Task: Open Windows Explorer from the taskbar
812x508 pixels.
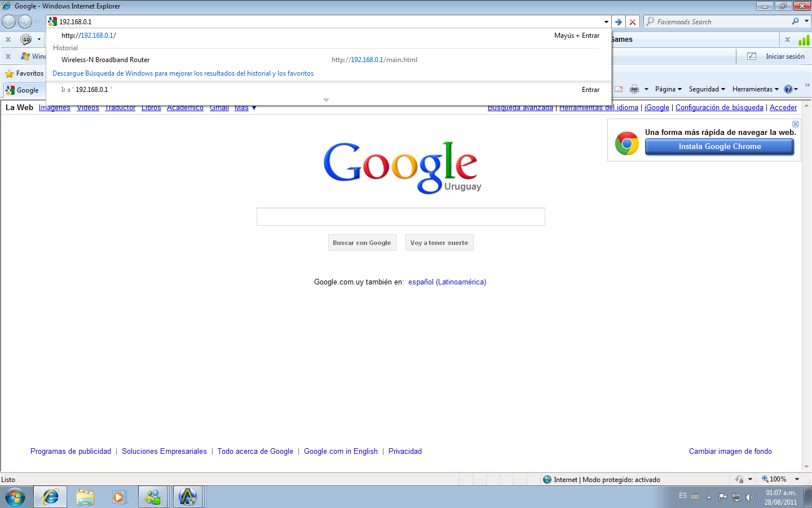Action: pos(85,497)
